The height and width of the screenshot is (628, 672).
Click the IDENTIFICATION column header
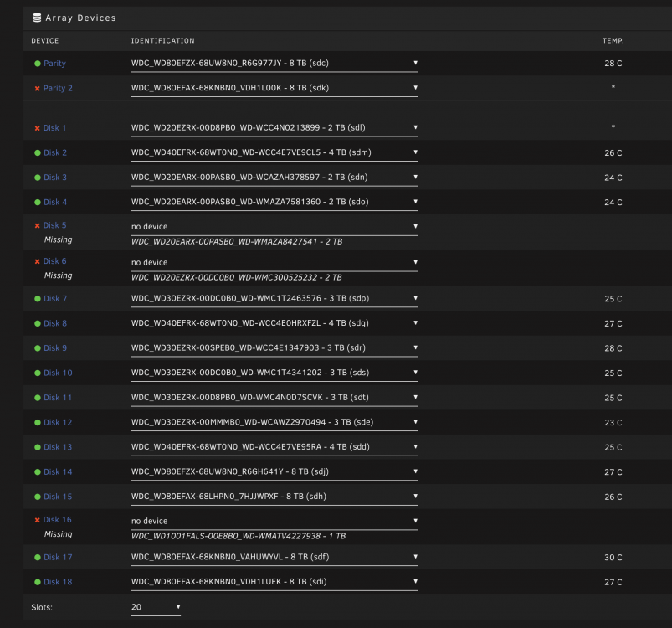click(x=163, y=41)
